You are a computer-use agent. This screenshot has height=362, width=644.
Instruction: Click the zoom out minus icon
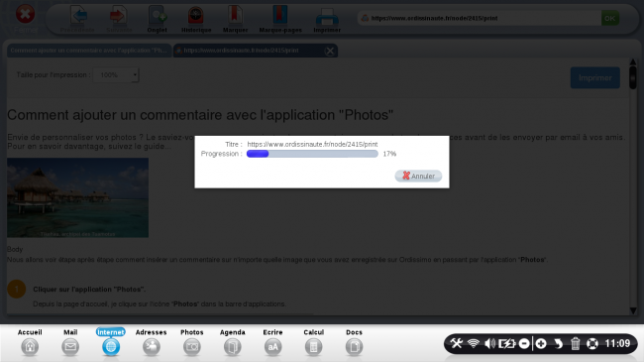click(x=524, y=343)
